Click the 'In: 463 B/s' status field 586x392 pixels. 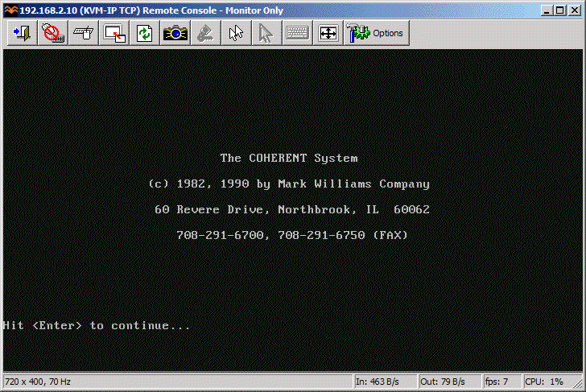385,382
